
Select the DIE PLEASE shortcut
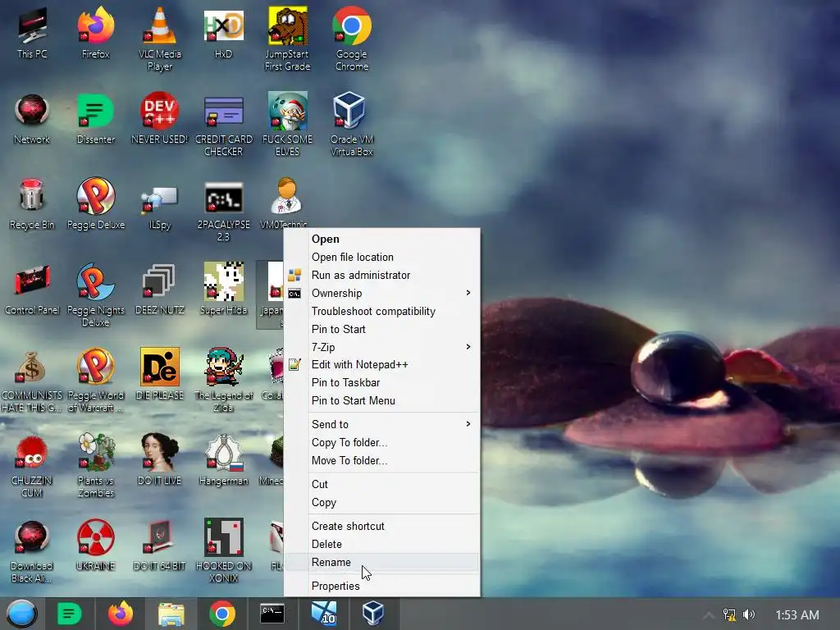click(160, 374)
